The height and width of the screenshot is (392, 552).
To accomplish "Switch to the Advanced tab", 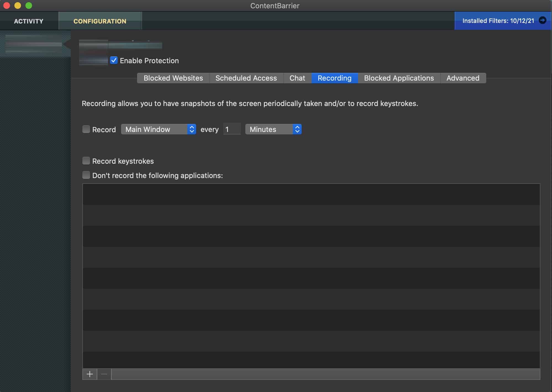I will [463, 78].
